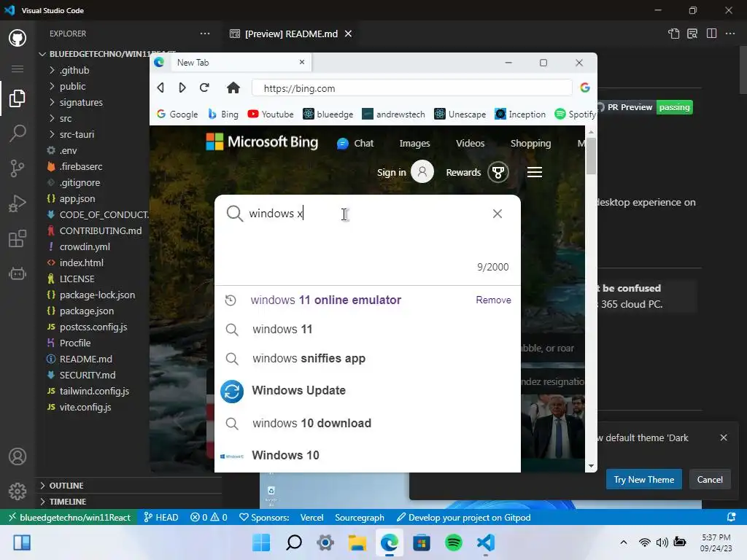Reload the browser page

tap(204, 87)
